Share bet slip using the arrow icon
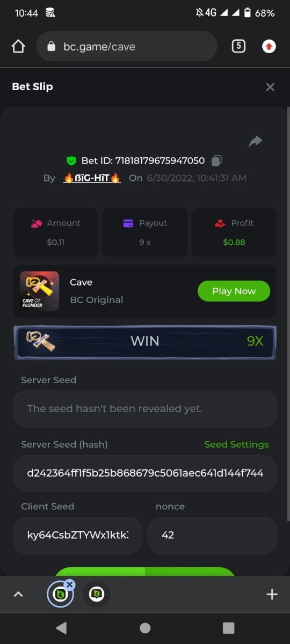This screenshot has width=290, height=644. (256, 141)
